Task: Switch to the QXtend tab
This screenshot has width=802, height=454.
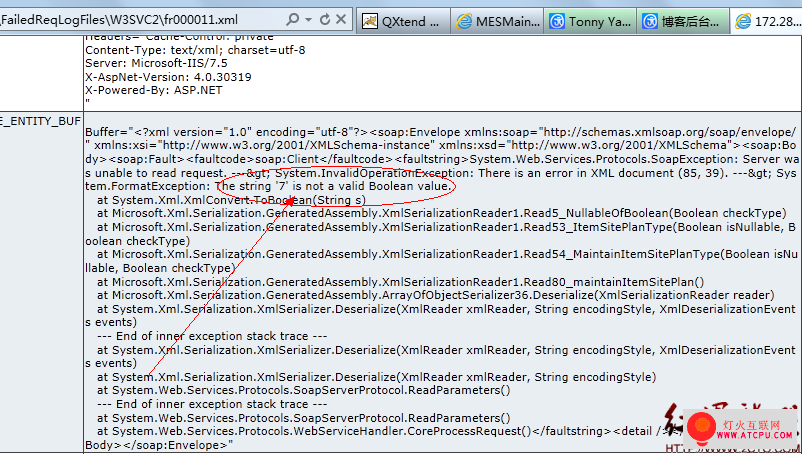Action: pos(403,21)
